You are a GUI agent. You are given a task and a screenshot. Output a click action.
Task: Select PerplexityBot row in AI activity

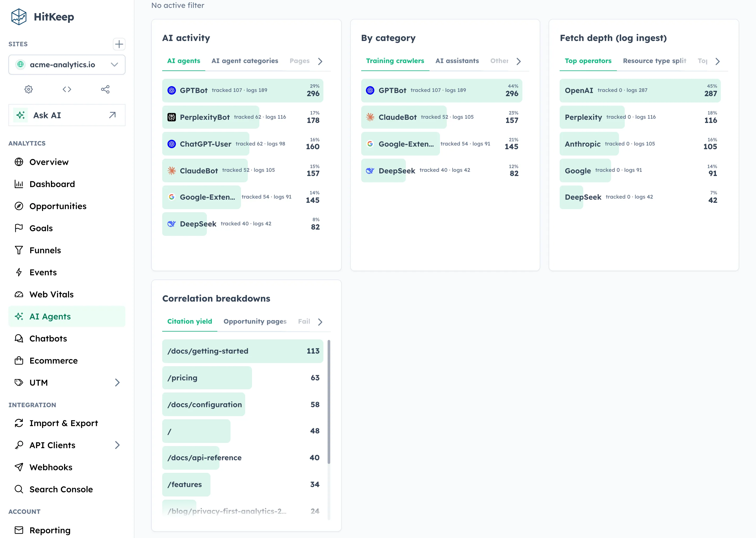[x=243, y=117]
